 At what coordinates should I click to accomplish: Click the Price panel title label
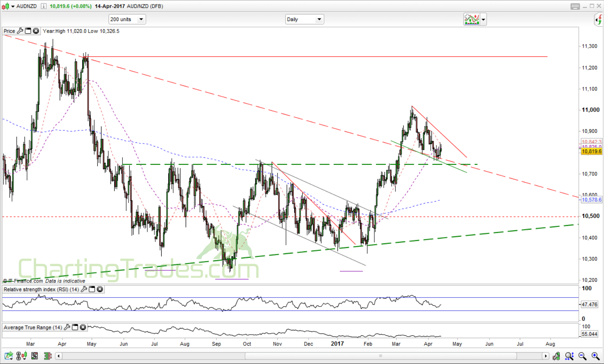(x=8, y=31)
